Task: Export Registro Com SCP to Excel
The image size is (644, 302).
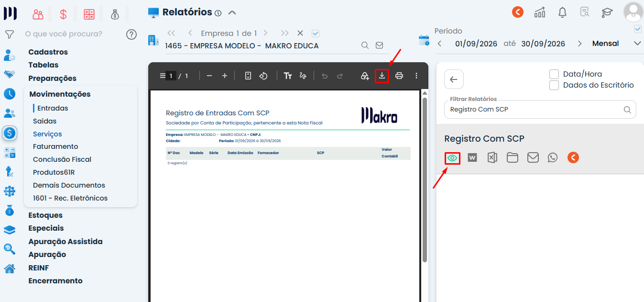Action: click(x=492, y=157)
